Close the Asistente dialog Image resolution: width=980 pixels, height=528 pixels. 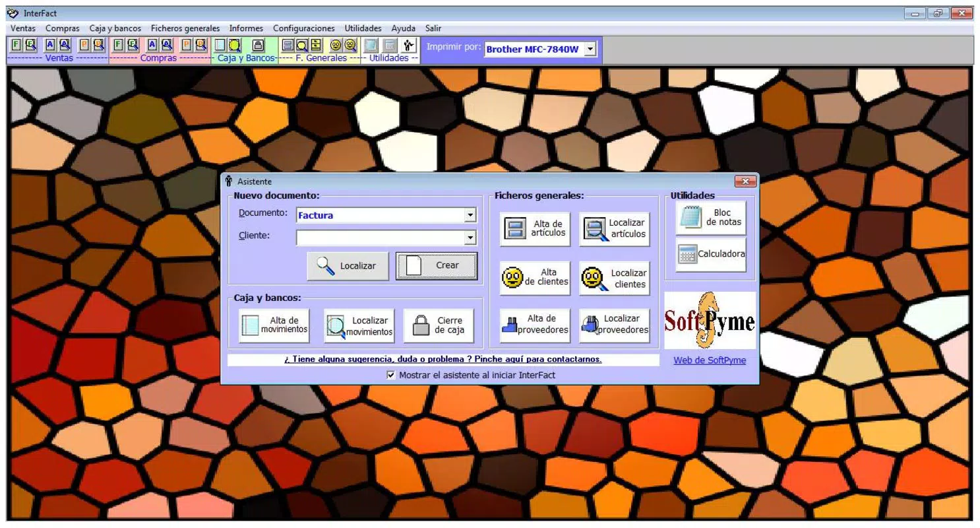745,181
